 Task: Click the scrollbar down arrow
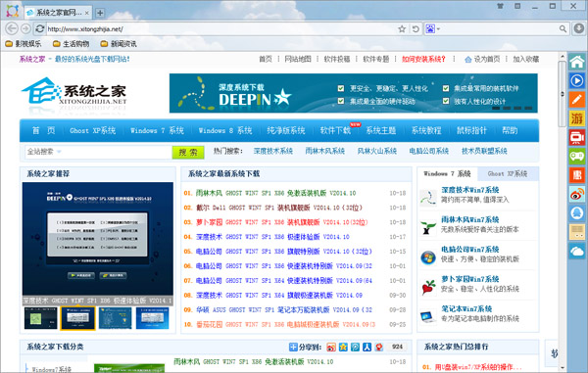(x=562, y=368)
